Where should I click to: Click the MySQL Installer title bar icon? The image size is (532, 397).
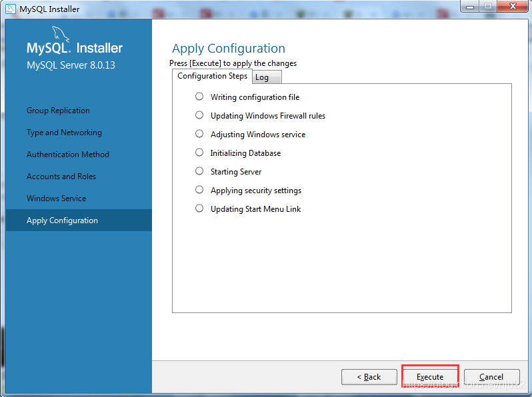pyautogui.click(x=11, y=9)
